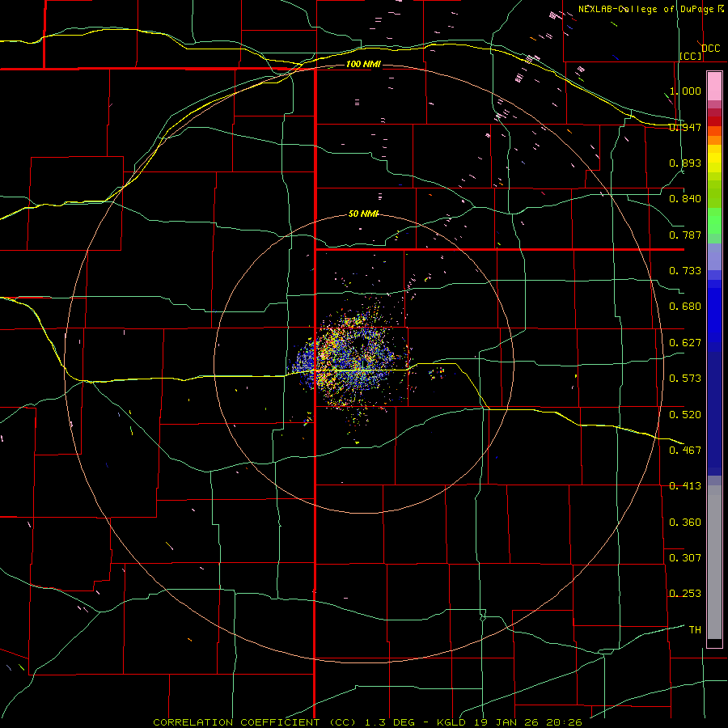The height and width of the screenshot is (728, 728).
Task: Select the 0.733 scale value
Action: pyautogui.click(x=685, y=271)
